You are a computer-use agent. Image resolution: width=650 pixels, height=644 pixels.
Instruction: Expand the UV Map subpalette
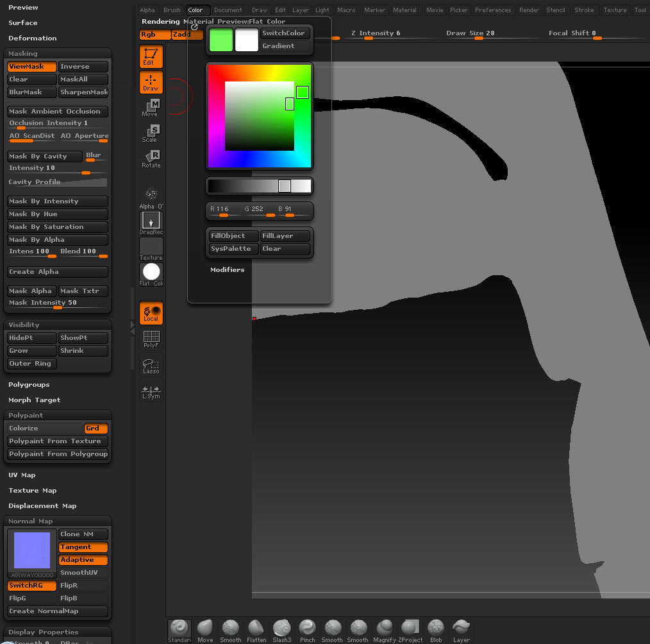click(22, 475)
